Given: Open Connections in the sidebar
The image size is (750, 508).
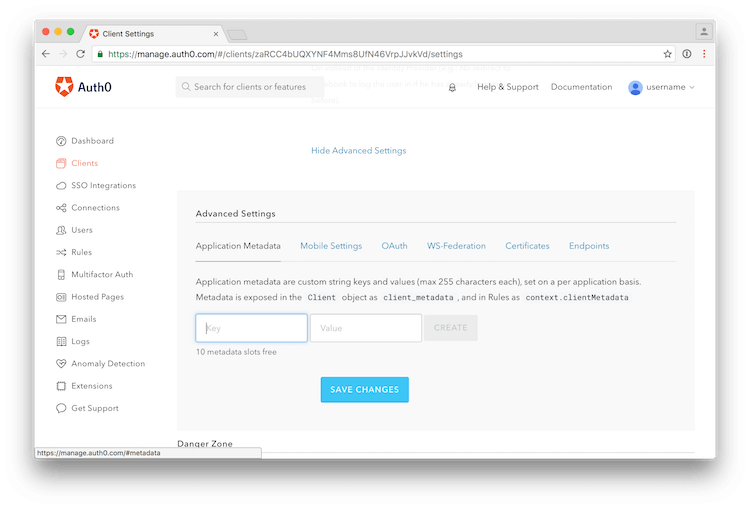Looking at the screenshot, I should click(95, 208).
